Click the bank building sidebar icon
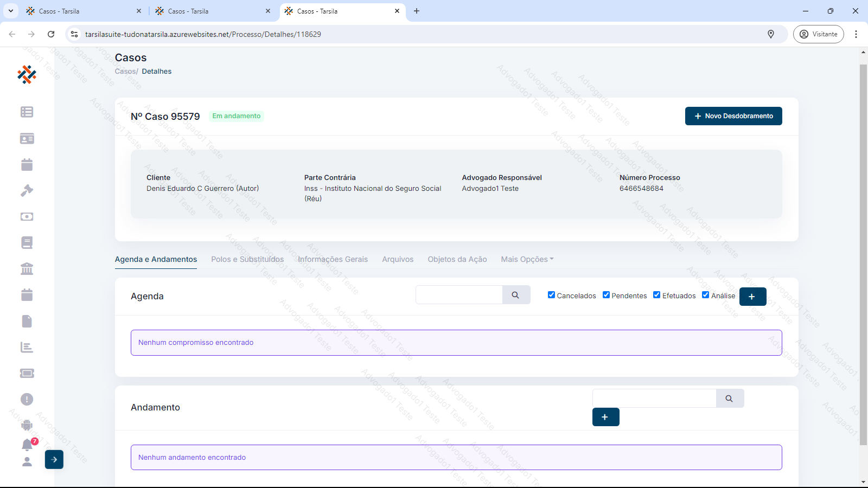 27,269
